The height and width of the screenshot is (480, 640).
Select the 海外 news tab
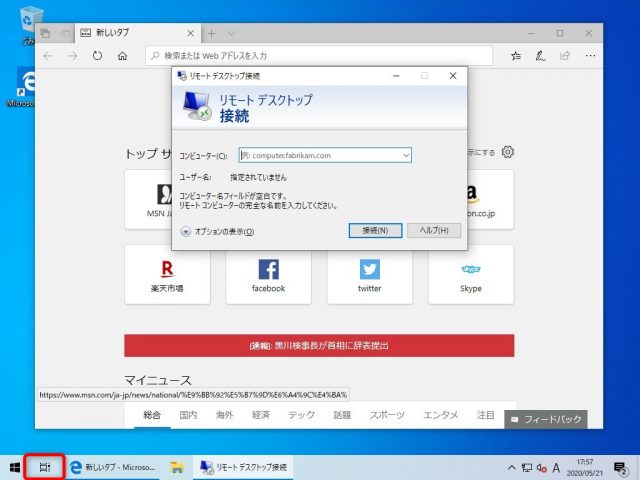(224, 415)
